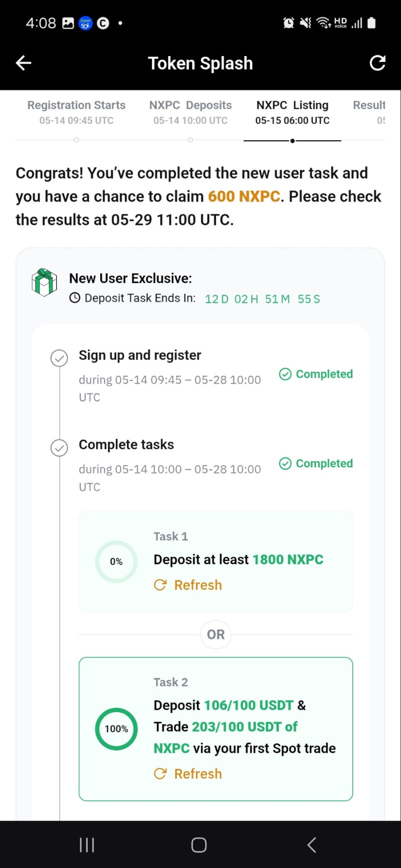This screenshot has height=868, width=401.
Task: Click Refresh to update Task 2 progress
Action: pos(197,773)
